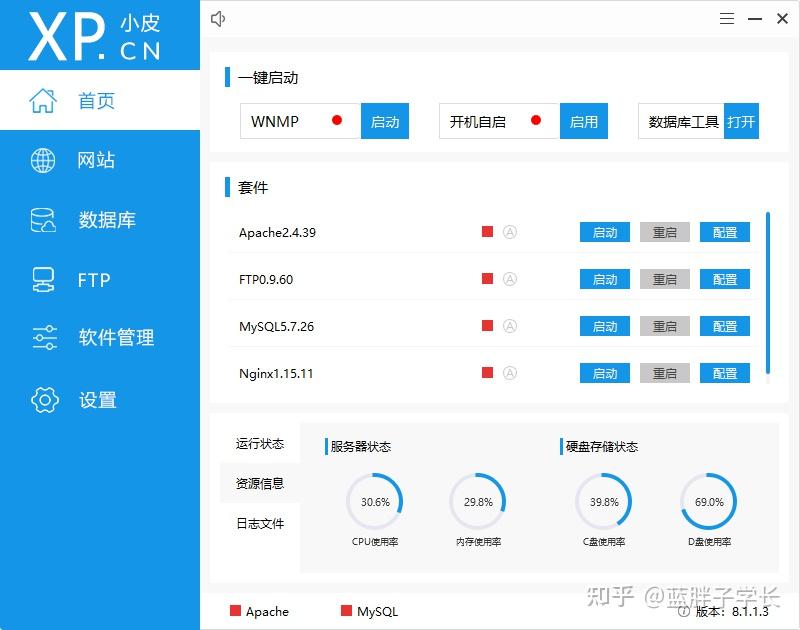
Task: Configure FTP0.9.60 via 配置
Action: pyautogui.click(x=725, y=279)
